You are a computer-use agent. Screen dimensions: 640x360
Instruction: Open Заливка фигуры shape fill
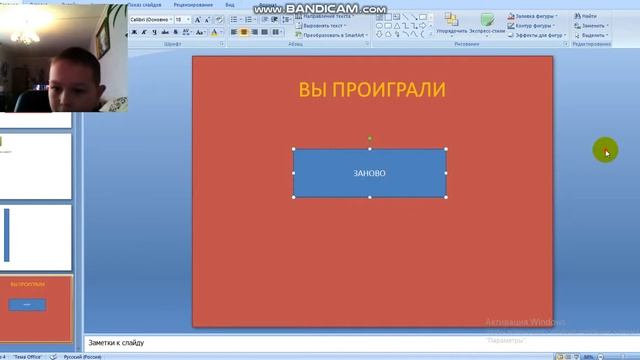pos(533,16)
